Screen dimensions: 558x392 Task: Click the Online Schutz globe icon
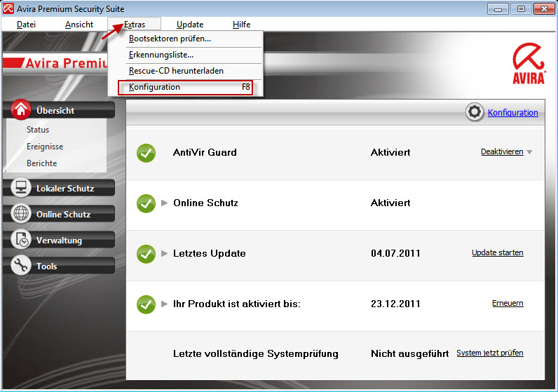tap(21, 213)
